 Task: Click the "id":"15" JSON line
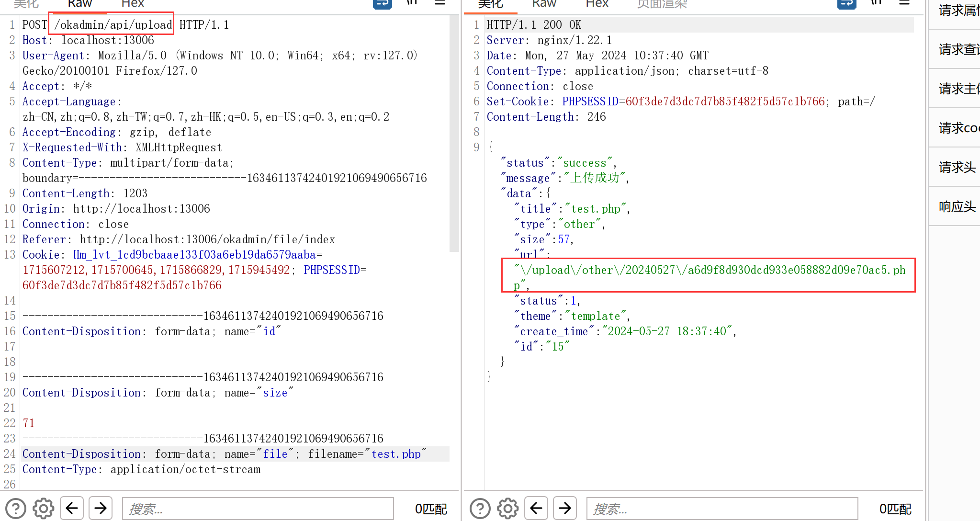point(542,347)
